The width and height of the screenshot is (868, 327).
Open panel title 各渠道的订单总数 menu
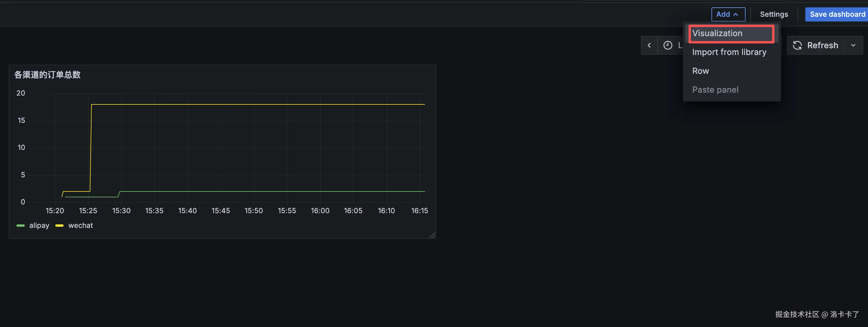pyautogui.click(x=47, y=74)
